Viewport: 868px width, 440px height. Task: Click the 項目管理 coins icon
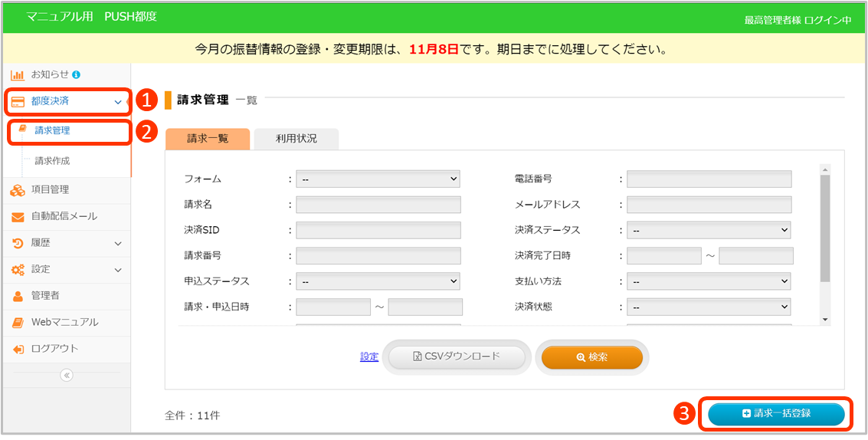[x=18, y=190]
